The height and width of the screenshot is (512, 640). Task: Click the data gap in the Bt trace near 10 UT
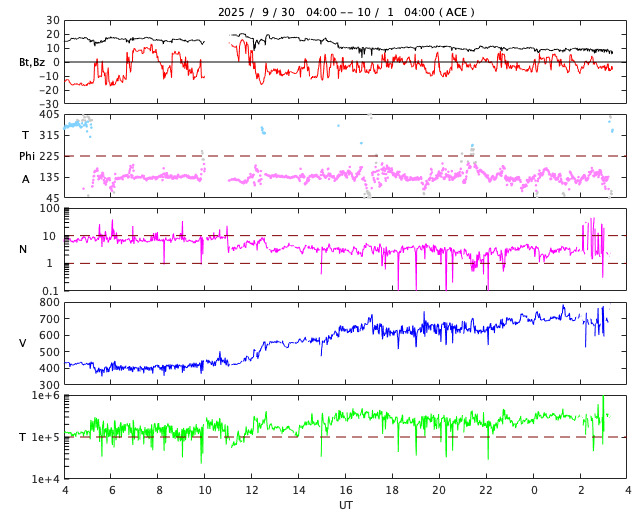(217, 40)
